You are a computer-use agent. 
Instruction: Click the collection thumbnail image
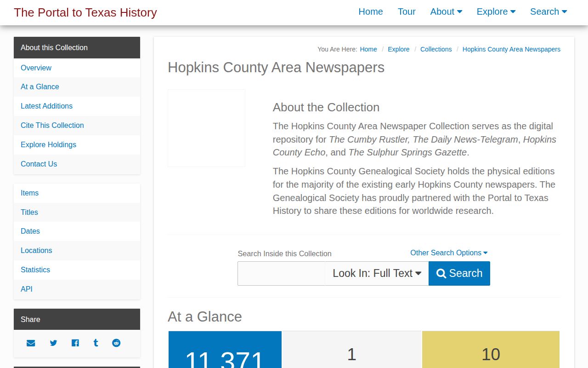tap(206, 128)
